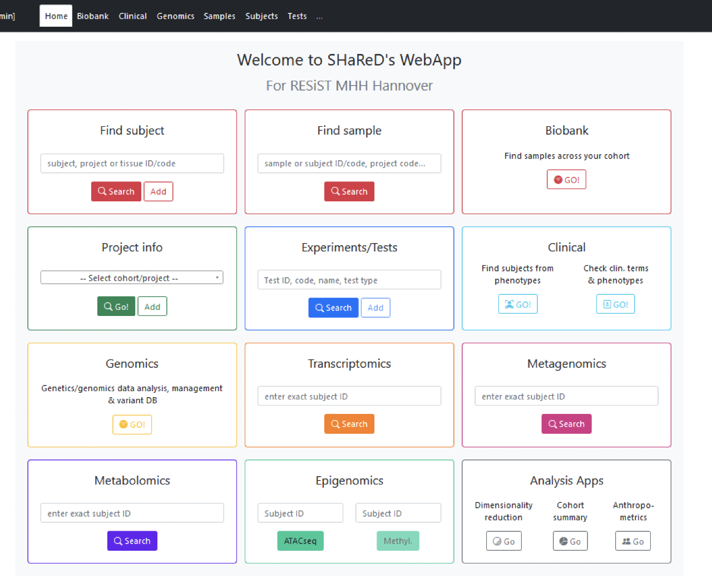Focus Metagenomics exact subject ID field
Image resolution: width=712 pixels, height=588 pixels.
(x=566, y=396)
